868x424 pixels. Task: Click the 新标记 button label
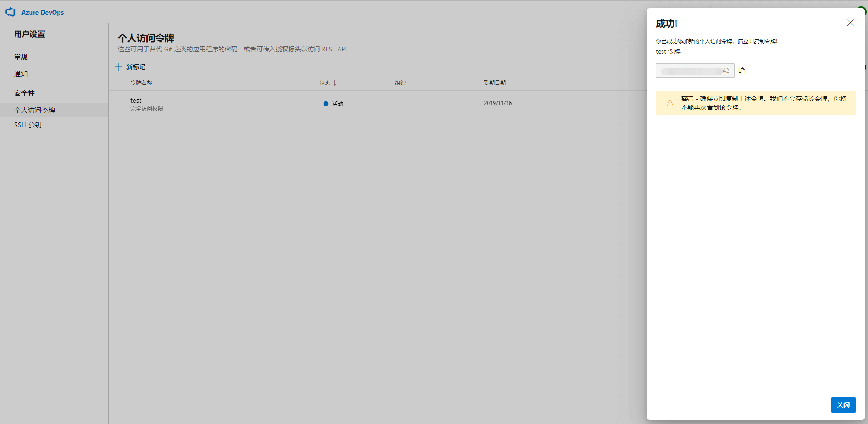click(135, 67)
